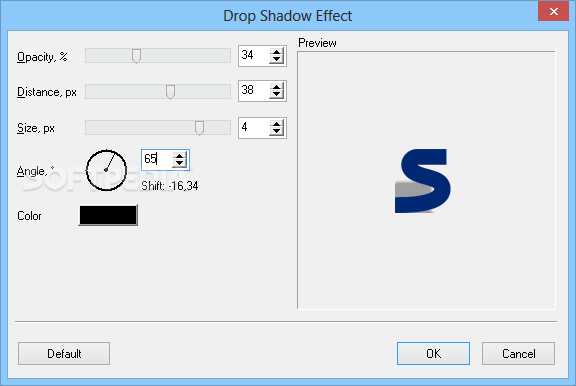
Task: Raise the Angle value with up arrow
Action: (179, 156)
